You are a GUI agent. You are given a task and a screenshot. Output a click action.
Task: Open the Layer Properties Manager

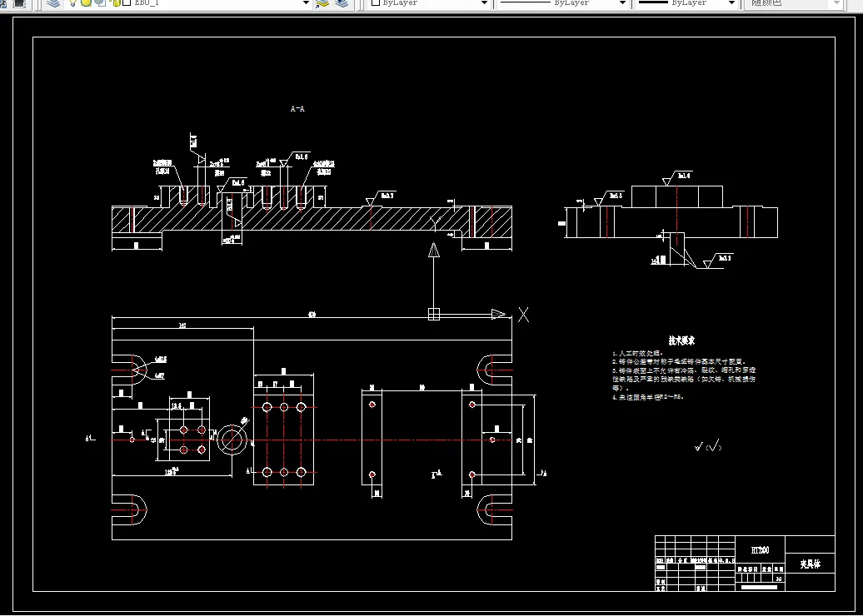coord(53,2)
